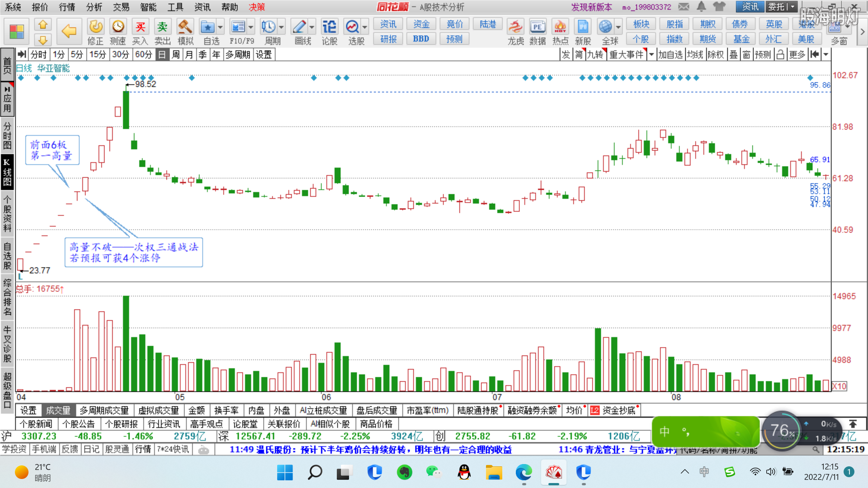868x488 pixels.
Task: Click the notification bell icon
Action: (701, 6)
